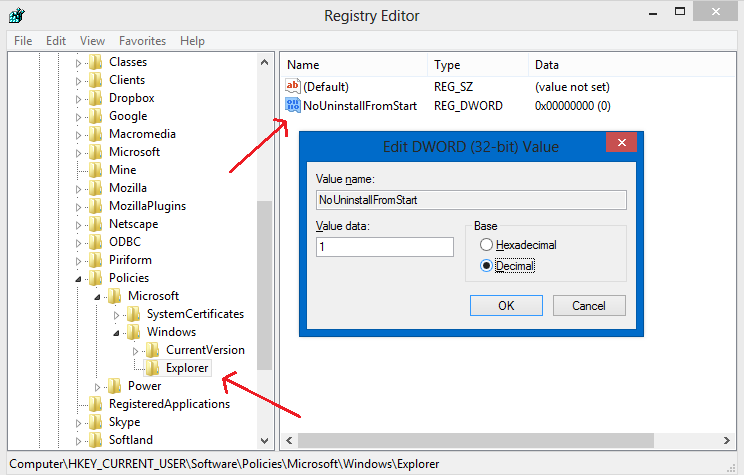
Task: Click the REG_SZ type cell
Action: [453, 87]
